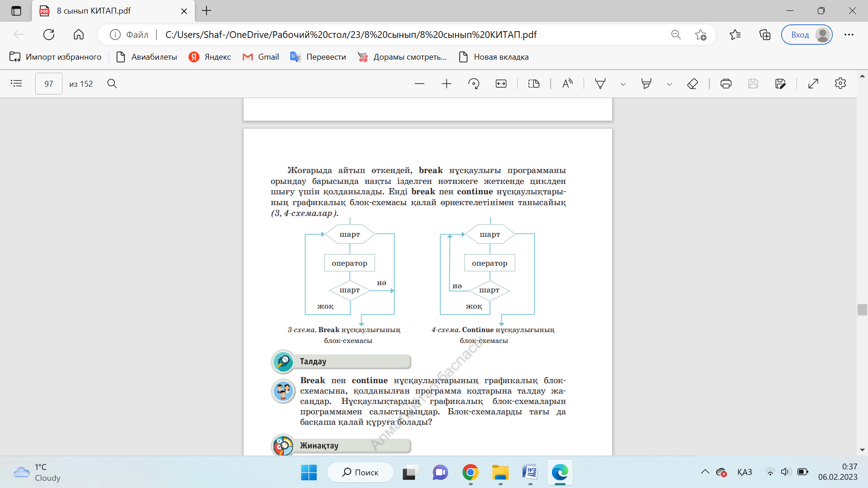
Task: Toggle the Draw pen tool
Action: (x=600, y=84)
